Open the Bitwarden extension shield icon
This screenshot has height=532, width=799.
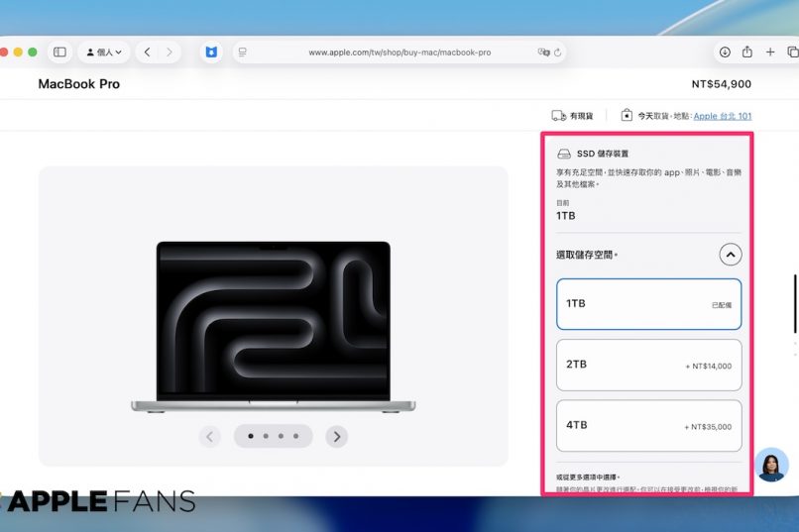coord(210,53)
